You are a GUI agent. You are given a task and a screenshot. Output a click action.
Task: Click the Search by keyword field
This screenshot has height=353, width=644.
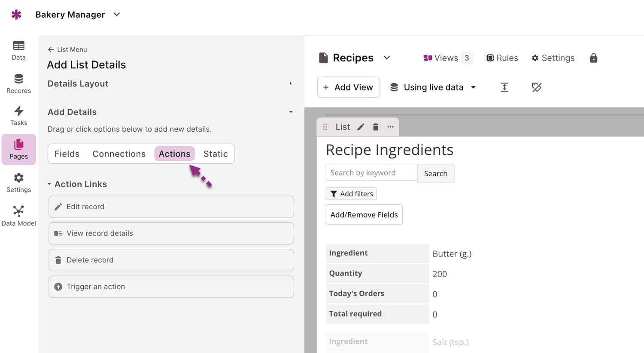[371, 173]
